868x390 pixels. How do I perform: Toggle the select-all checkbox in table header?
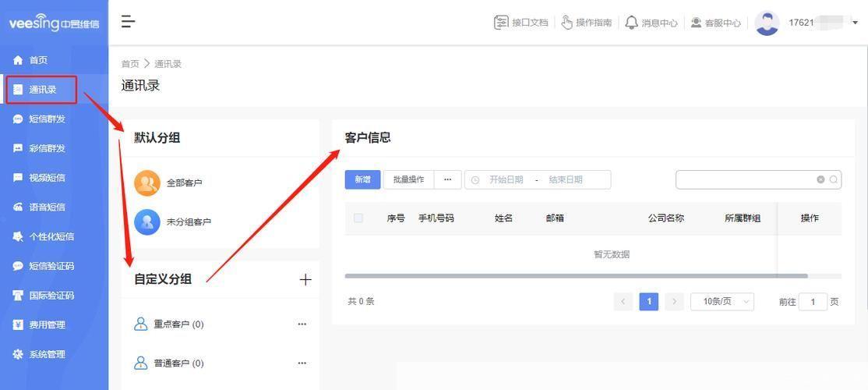pyautogui.click(x=358, y=218)
